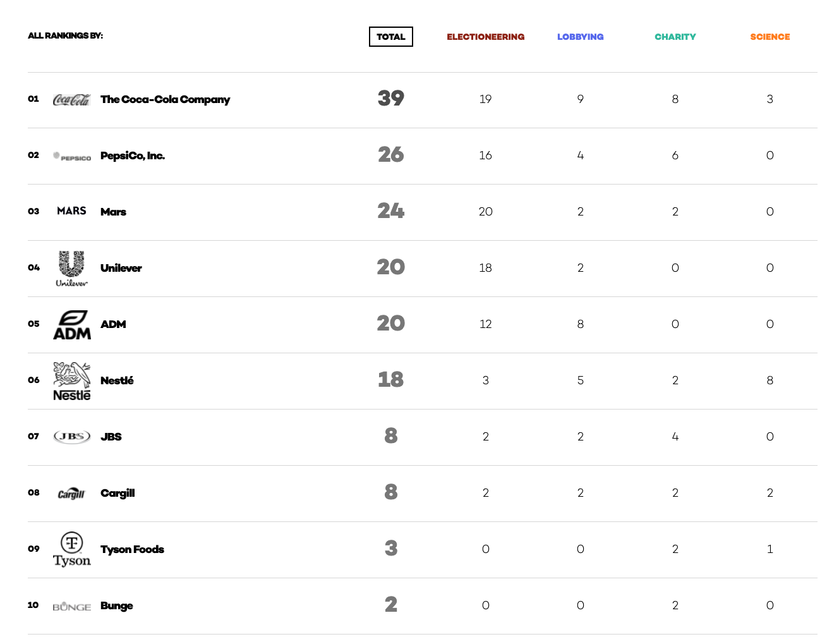This screenshot has height=644, width=839.
Task: Click the Coca-Cola logo icon
Action: click(x=71, y=99)
